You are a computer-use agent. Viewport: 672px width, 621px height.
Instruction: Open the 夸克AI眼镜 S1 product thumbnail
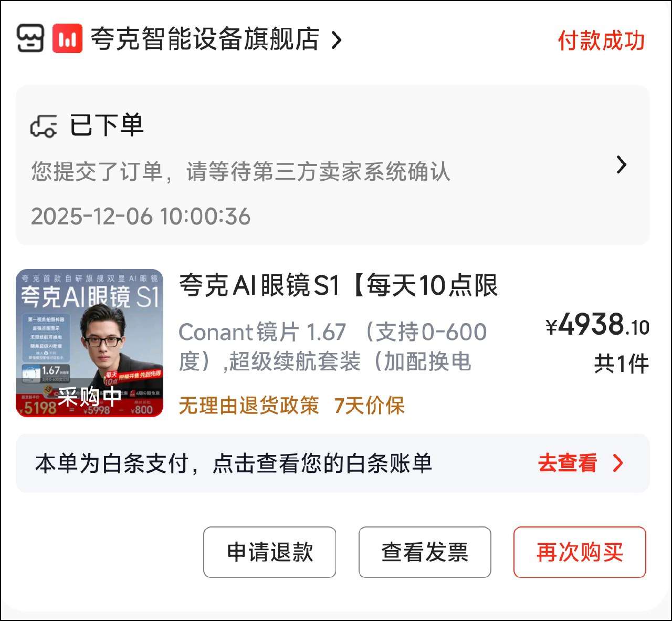pos(90,343)
